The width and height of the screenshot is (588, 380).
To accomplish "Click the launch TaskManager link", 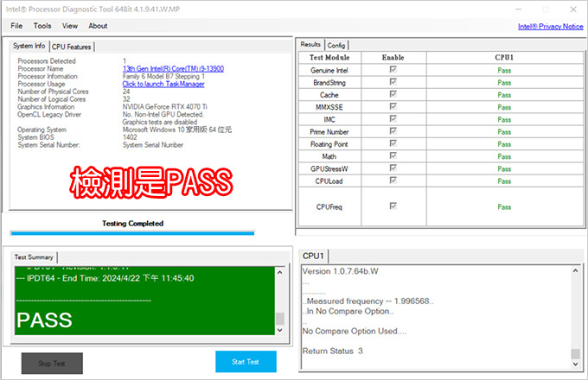I will (x=163, y=84).
